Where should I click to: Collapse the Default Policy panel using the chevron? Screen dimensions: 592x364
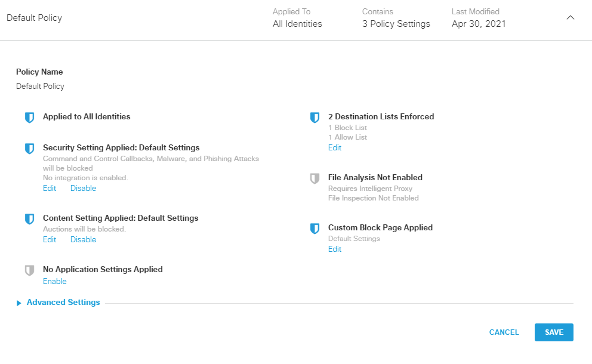[x=570, y=18]
